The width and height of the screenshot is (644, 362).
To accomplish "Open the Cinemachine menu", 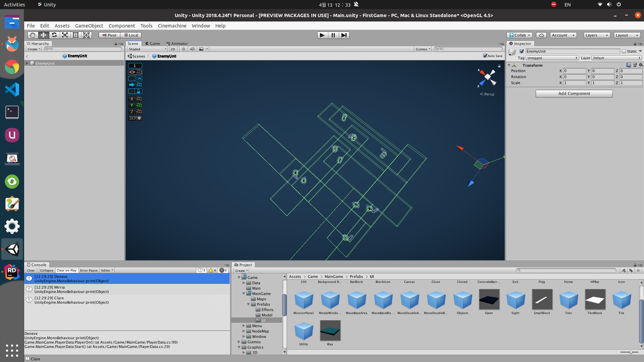I will tap(172, 26).
